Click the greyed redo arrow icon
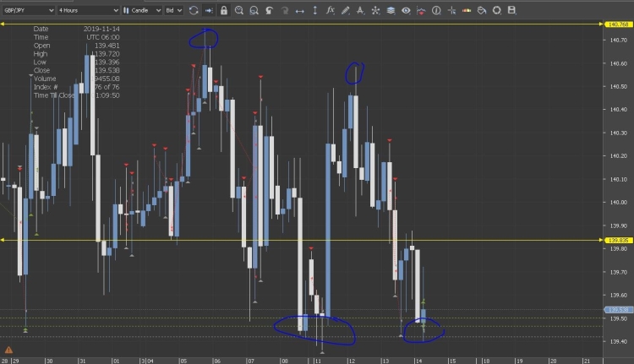 tap(285, 10)
